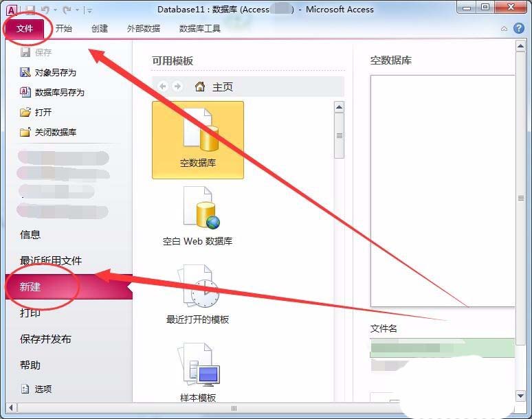Click the right pane vertical scrollbar thumb
Viewport: 532px width, 419px height.
tap(521, 199)
